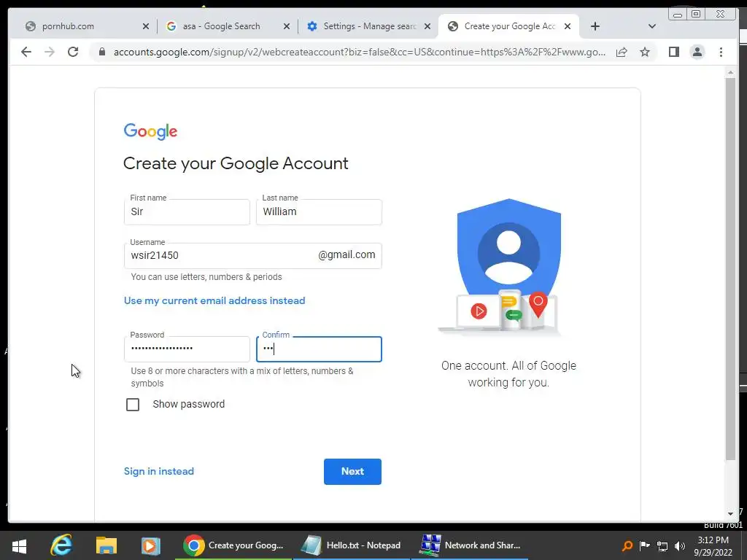Reload the current page

pos(73,52)
